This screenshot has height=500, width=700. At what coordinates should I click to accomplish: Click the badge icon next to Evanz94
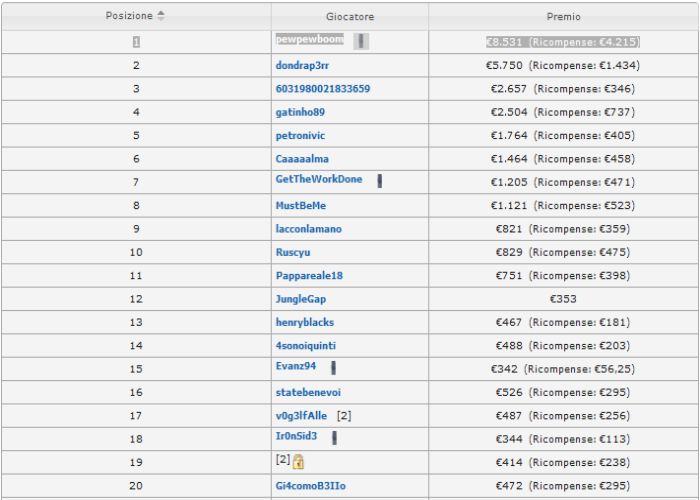click(333, 367)
